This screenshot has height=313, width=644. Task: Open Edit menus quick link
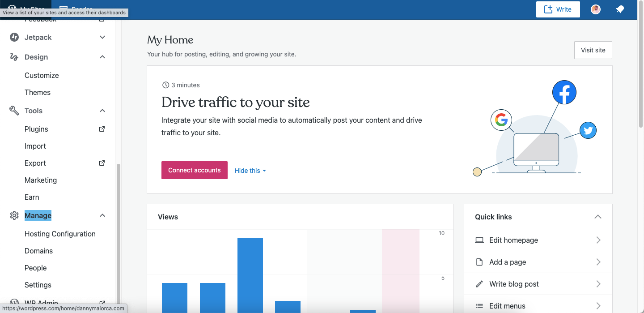click(538, 304)
